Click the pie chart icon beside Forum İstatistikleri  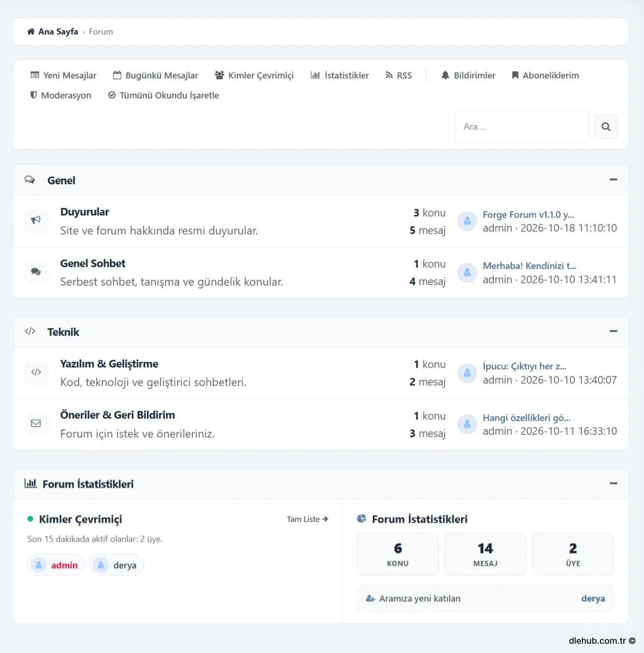[361, 519]
